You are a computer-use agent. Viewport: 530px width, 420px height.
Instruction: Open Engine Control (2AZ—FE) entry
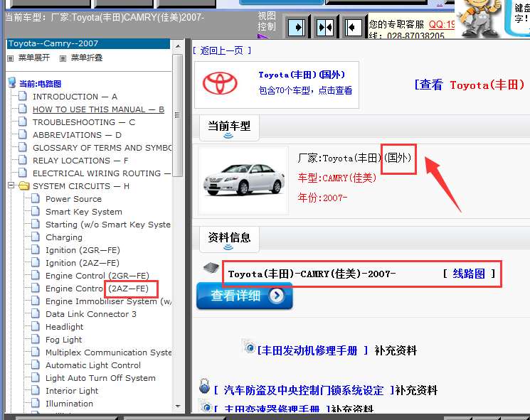[x=97, y=289]
